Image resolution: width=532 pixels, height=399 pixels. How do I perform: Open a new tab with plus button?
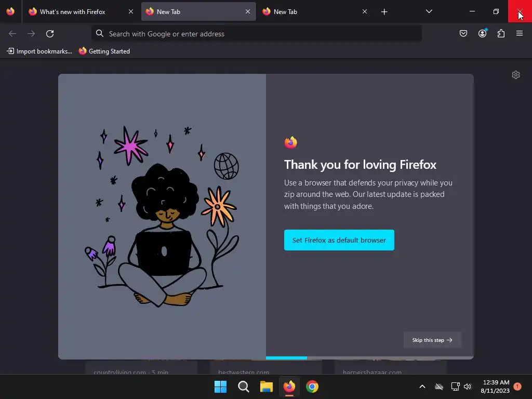(384, 12)
